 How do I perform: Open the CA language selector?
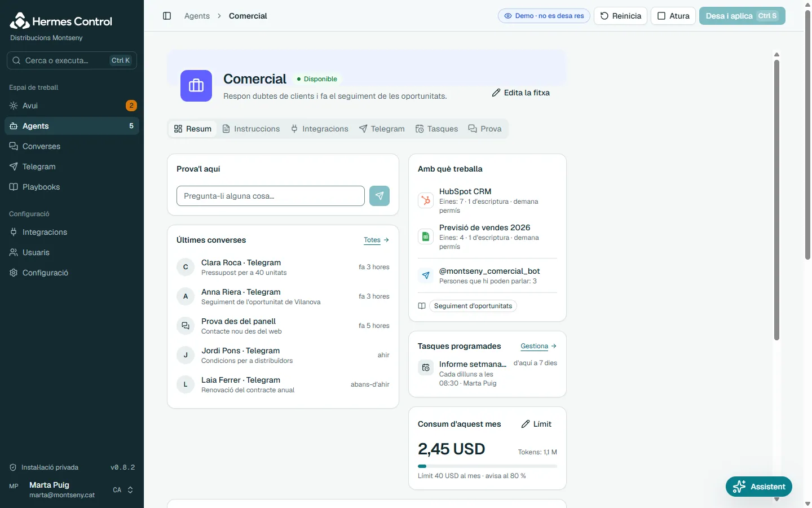tap(123, 490)
